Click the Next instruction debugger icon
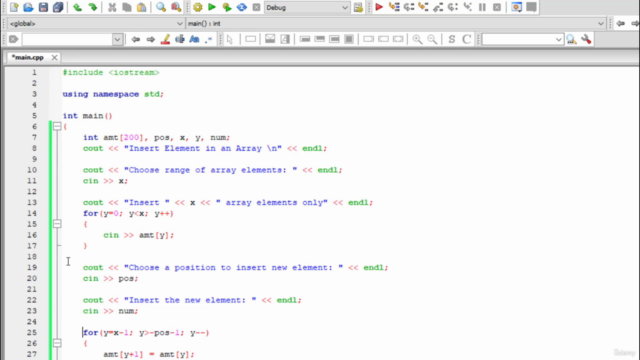This screenshot has width=640, height=360. pyautogui.click(x=453, y=7)
